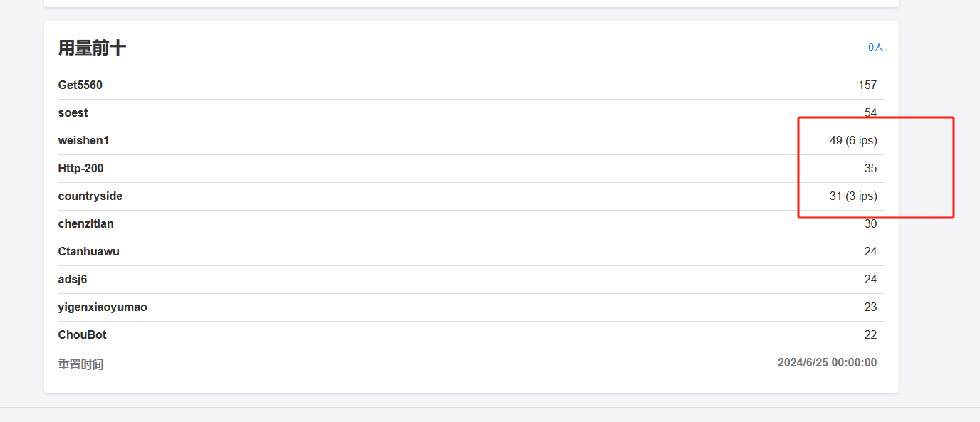
Task: Click the usage count 35 for Http-200
Action: [870, 169]
